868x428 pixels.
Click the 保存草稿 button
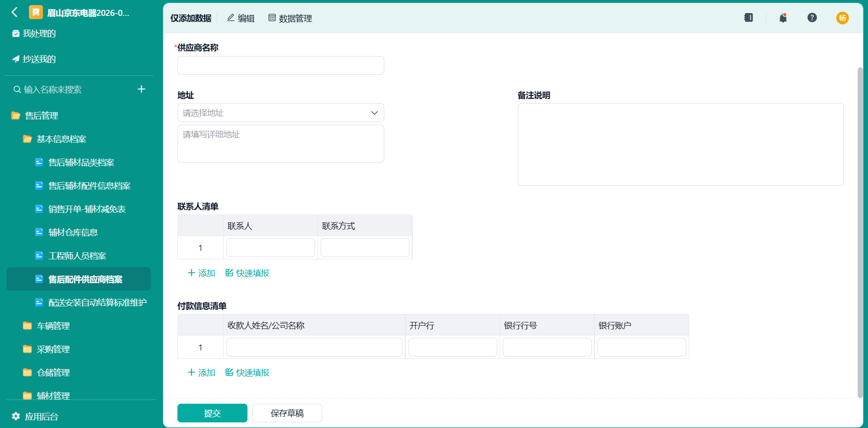pyautogui.click(x=287, y=413)
